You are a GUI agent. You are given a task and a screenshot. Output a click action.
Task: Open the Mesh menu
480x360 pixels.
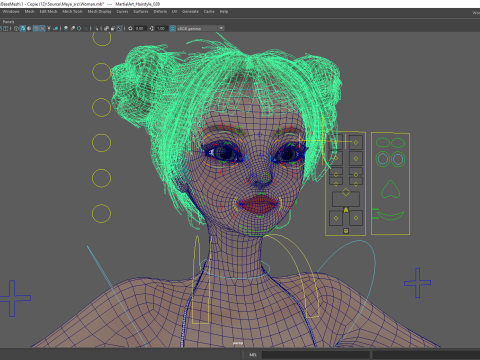(29, 12)
